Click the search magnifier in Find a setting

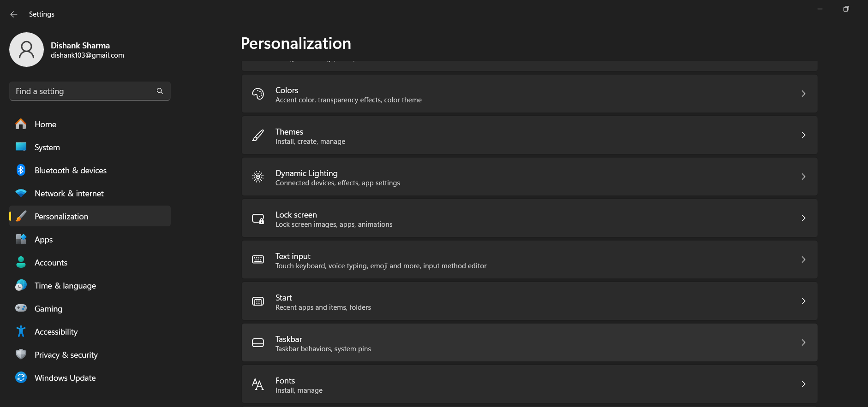coord(159,91)
